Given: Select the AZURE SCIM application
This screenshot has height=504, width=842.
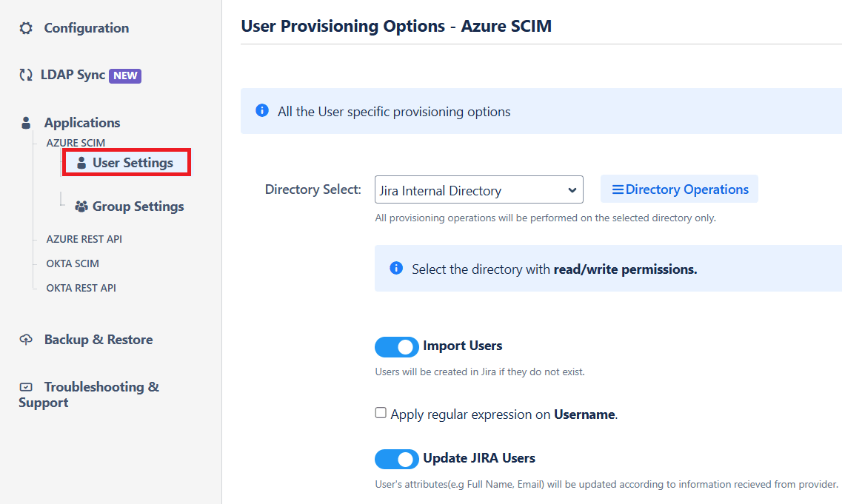Looking at the screenshot, I should (x=76, y=143).
